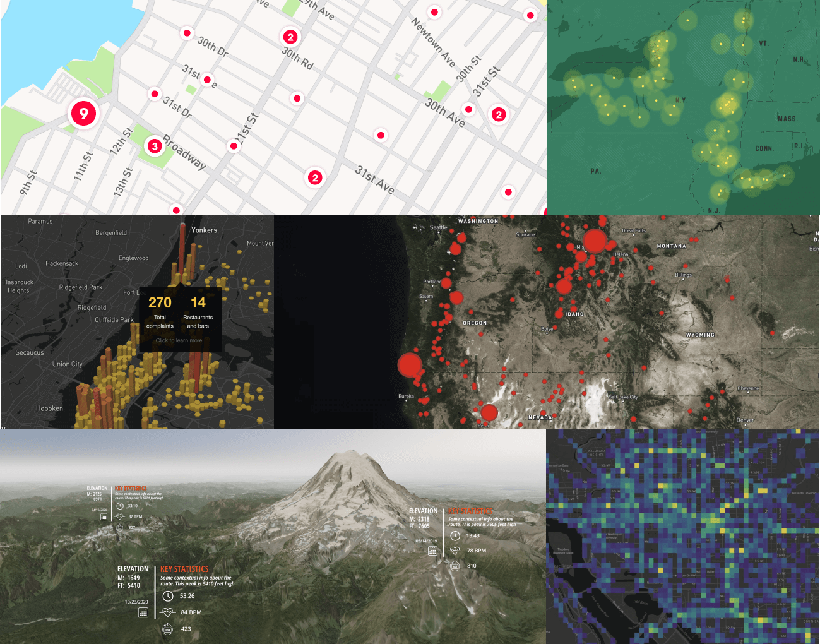
Task: Click the Billings city label
Action: 683,275
